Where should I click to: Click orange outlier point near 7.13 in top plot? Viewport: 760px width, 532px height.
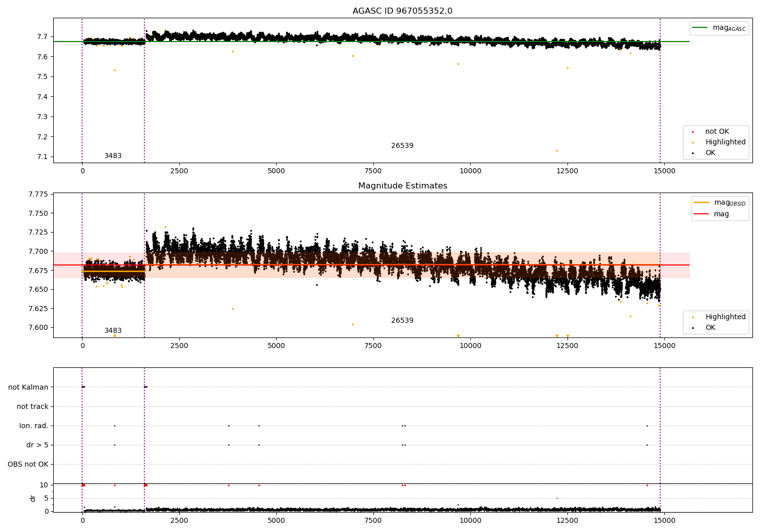point(557,150)
